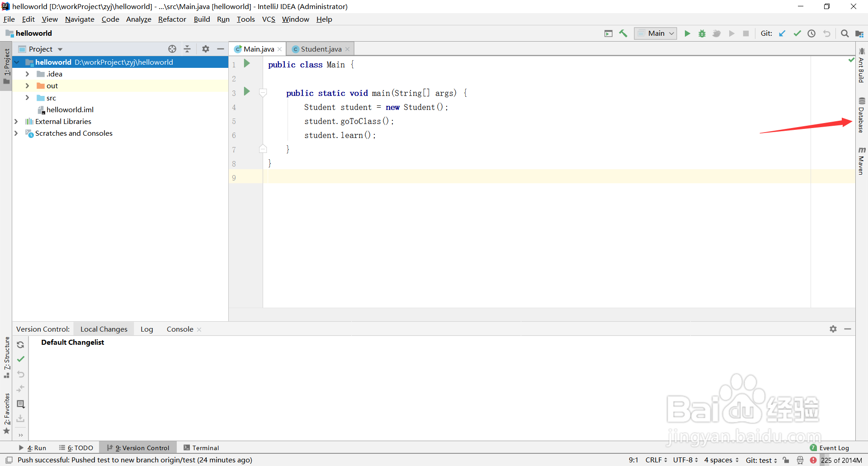The height and width of the screenshot is (466, 868).
Task: Toggle the Maven tool window
Action: pyautogui.click(x=862, y=161)
